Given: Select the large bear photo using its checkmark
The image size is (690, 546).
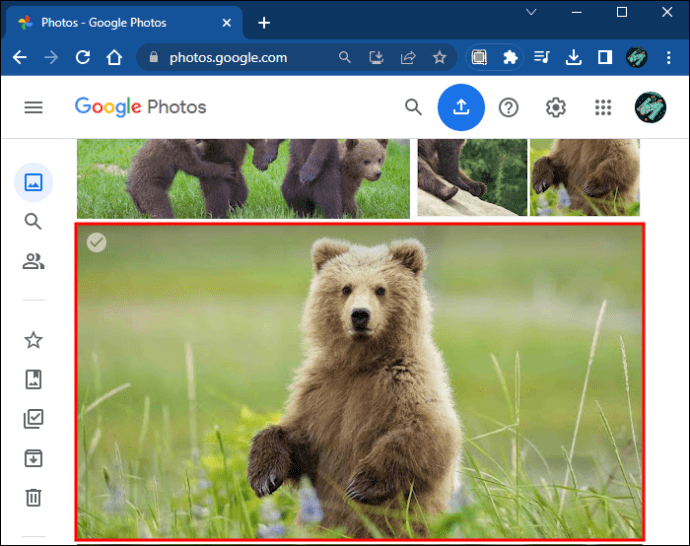Looking at the screenshot, I should pyautogui.click(x=96, y=242).
